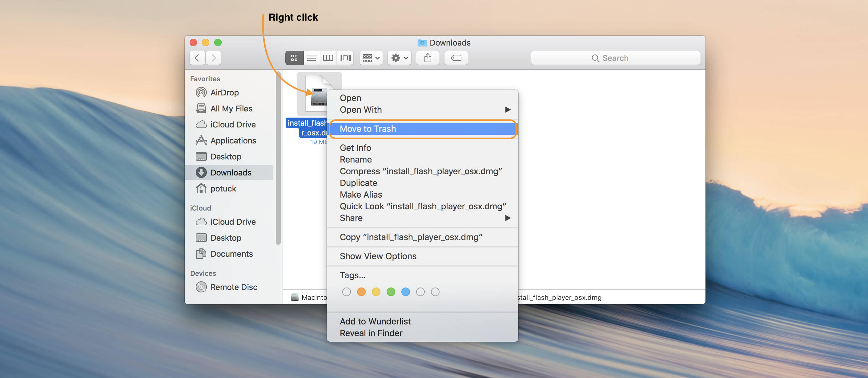Click the Search field
868x378 pixels.
pos(615,58)
